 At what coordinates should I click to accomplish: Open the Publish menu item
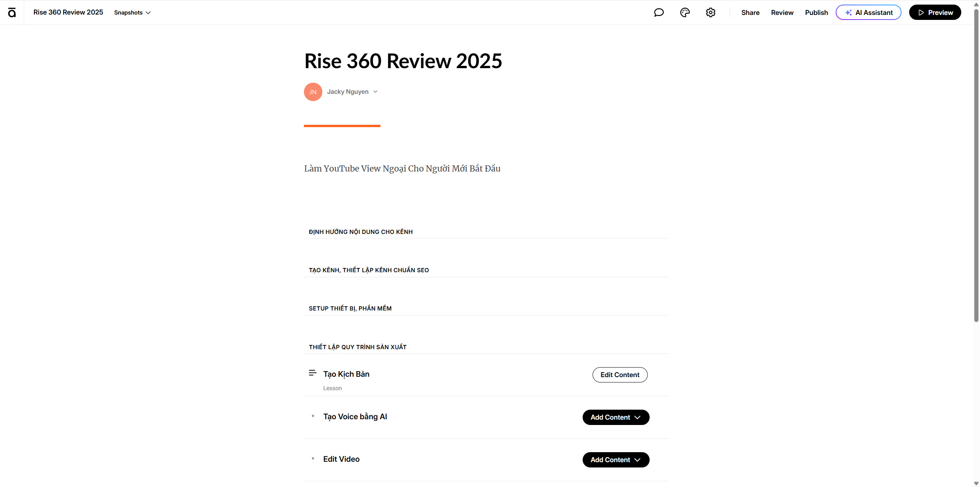(816, 13)
